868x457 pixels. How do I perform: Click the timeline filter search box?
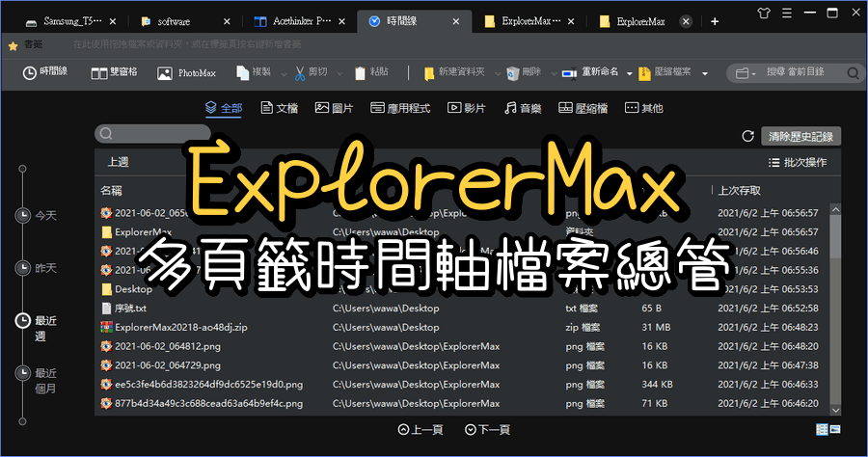pyautogui.click(x=152, y=133)
